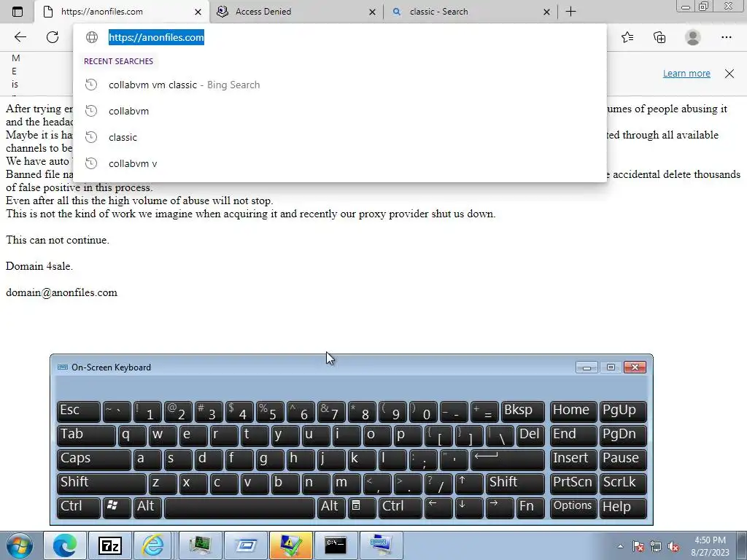Click the Bksp key on the keyboard
The image size is (747, 560).
tap(522, 411)
